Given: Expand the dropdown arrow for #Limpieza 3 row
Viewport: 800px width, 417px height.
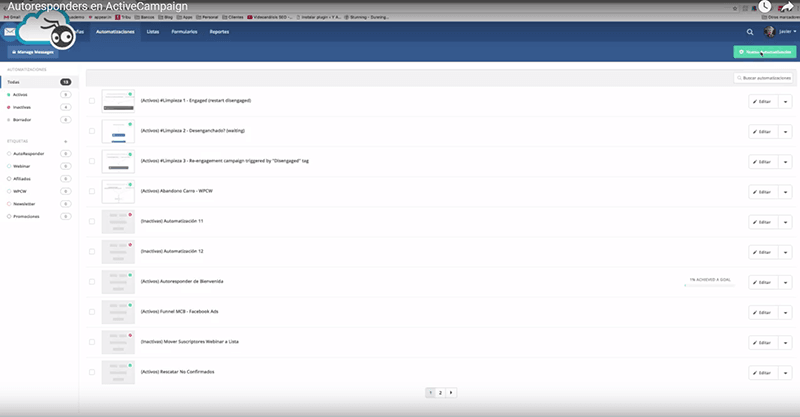Looking at the screenshot, I should 785,162.
